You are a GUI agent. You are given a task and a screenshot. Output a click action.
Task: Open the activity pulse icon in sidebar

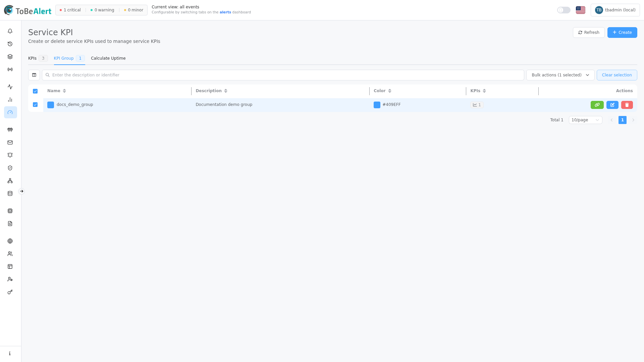pyautogui.click(x=10, y=87)
